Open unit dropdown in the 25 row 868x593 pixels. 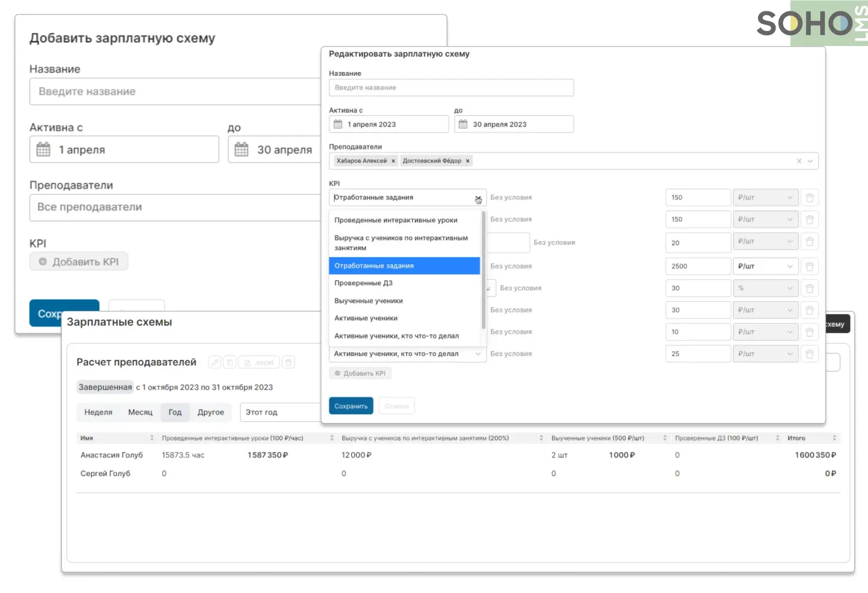765,354
